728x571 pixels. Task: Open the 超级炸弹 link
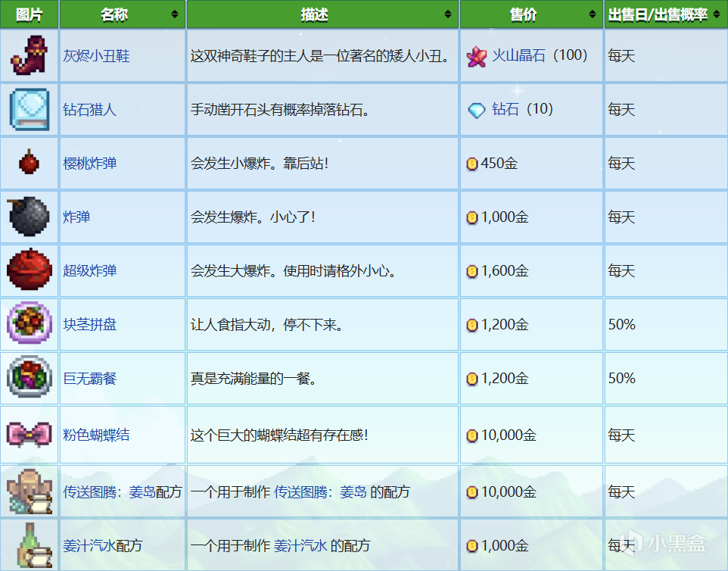[x=89, y=270]
